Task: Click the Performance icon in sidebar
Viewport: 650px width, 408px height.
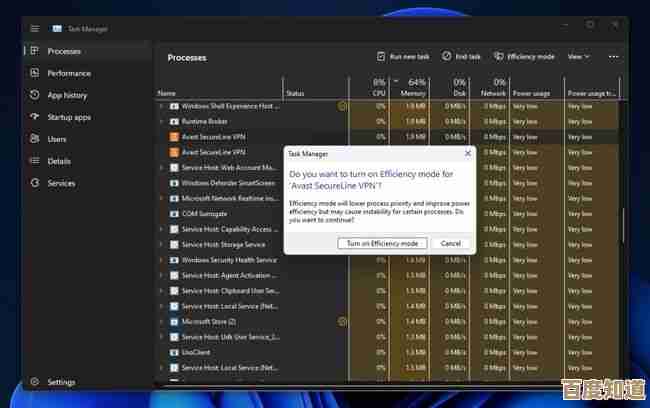Action: click(35, 73)
